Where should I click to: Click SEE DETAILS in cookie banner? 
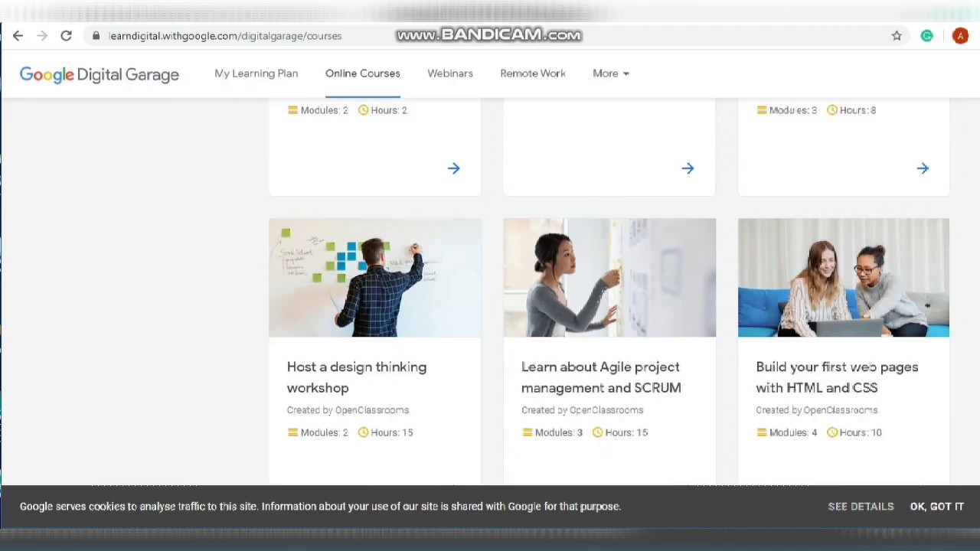coord(861,507)
